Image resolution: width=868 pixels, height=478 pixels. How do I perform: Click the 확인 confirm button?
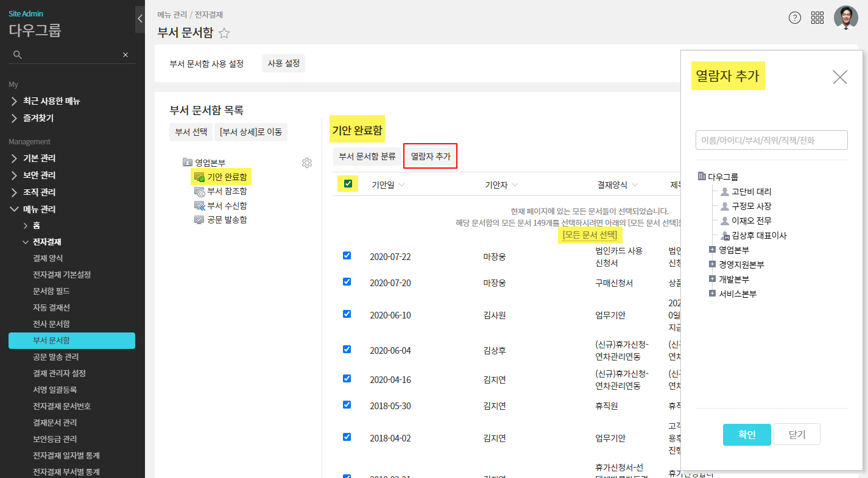747,434
